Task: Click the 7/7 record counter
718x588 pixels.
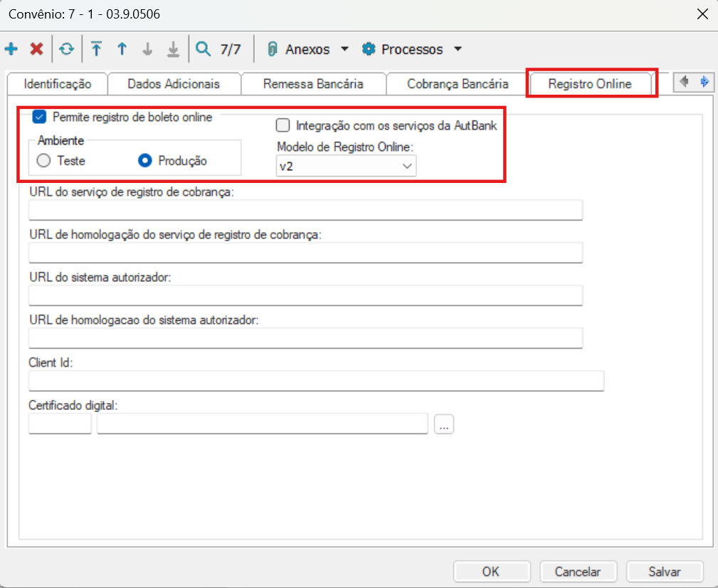Action: click(231, 49)
